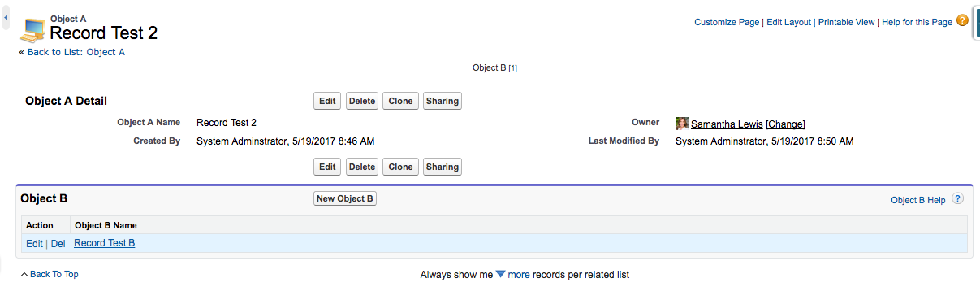
Task: Click the top Edit button
Action: [327, 101]
